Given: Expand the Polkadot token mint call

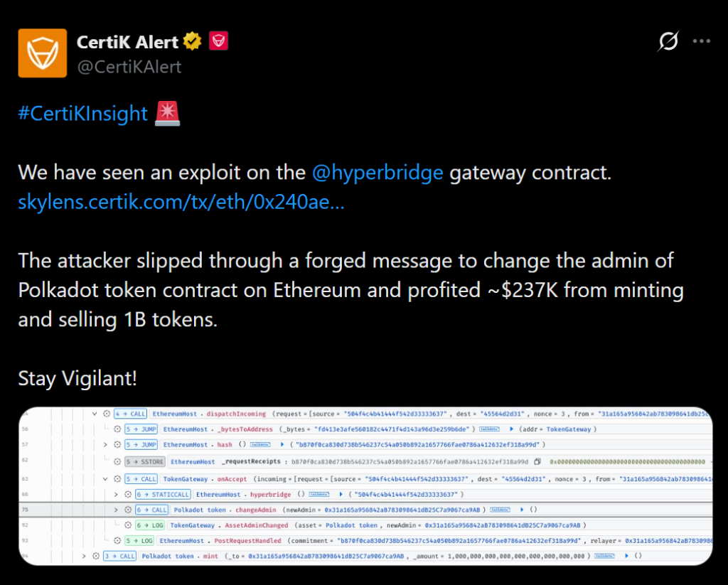Looking at the screenshot, I should tap(84, 556).
